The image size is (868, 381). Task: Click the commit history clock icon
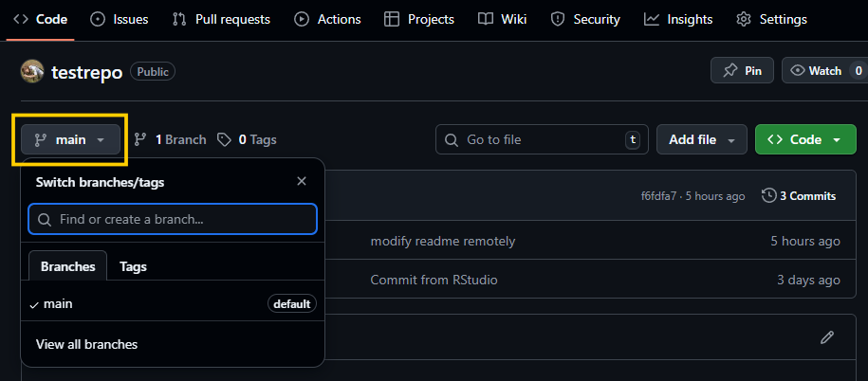[x=768, y=195]
